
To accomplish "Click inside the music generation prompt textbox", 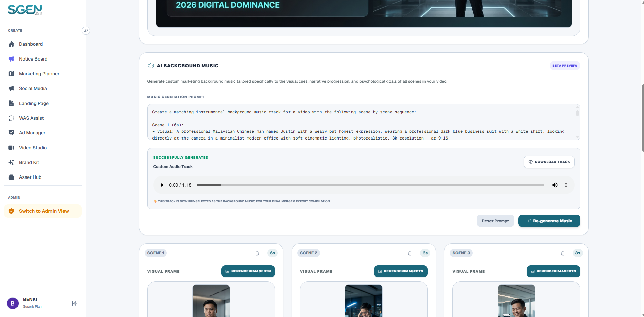I will [364, 122].
